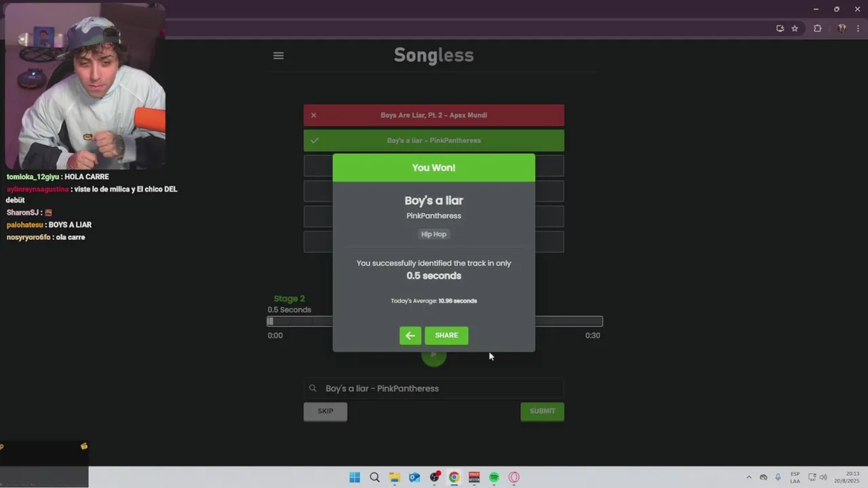Click the webcam overlay thumbnail
Screen dimensions: 868x488
point(84,85)
